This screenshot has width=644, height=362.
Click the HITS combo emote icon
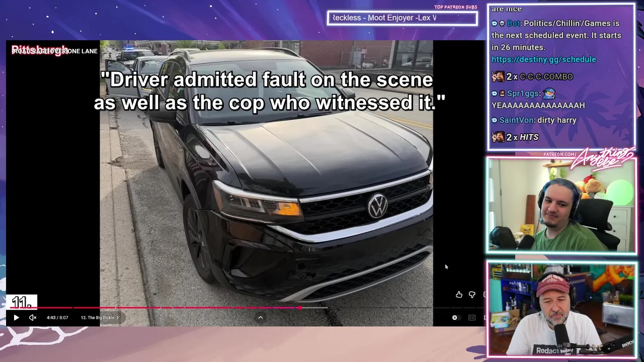[498, 137]
